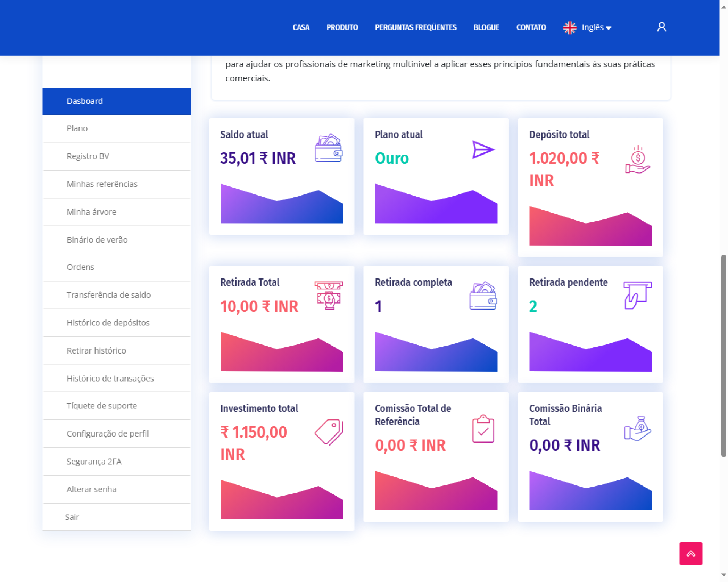This screenshot has width=728, height=582.
Task: Open PERGUNTAS FREQÜENTES in top navigation
Action: coord(416,27)
